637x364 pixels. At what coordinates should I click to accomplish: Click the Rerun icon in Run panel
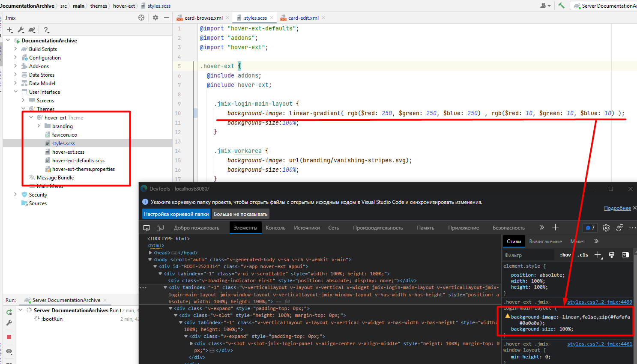(x=9, y=312)
